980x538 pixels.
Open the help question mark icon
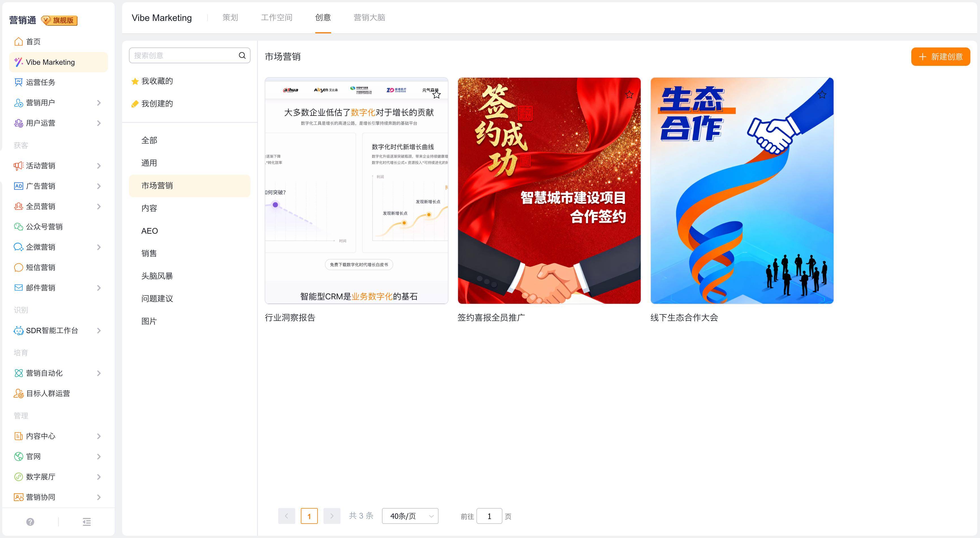(31, 522)
